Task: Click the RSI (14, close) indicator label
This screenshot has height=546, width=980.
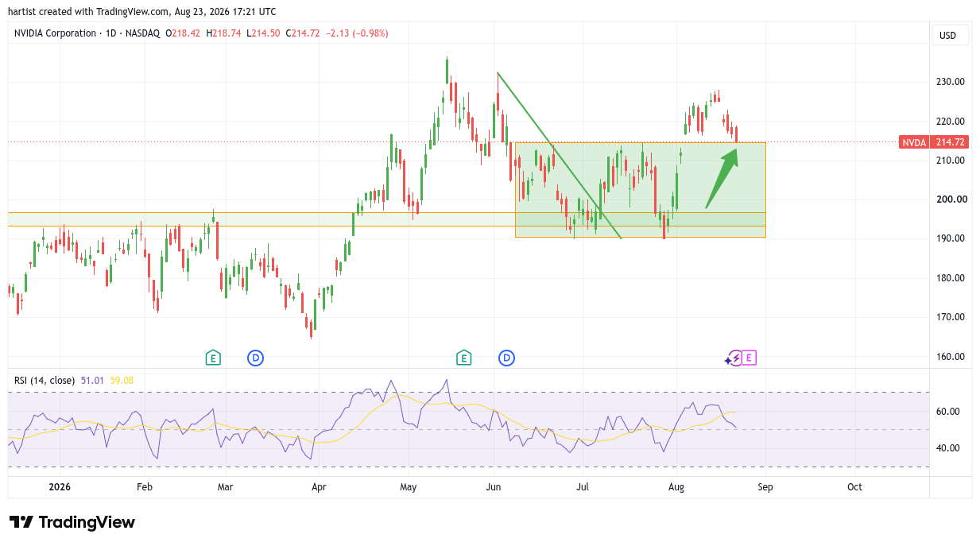Action: (45, 381)
